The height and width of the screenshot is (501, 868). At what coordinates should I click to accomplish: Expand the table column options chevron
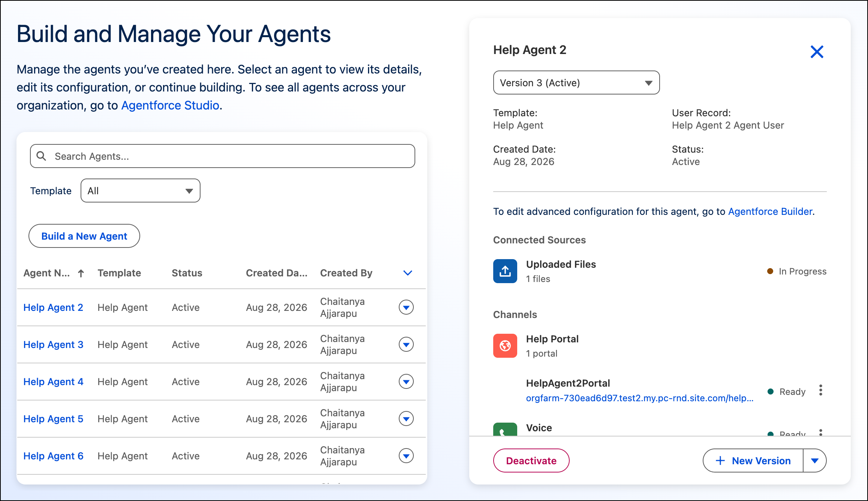point(408,273)
